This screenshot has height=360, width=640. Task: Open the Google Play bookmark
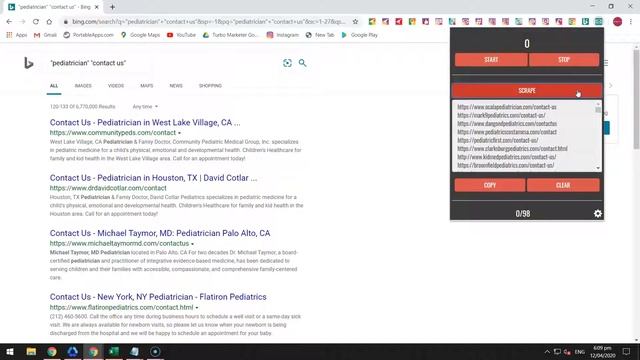tap(359, 35)
